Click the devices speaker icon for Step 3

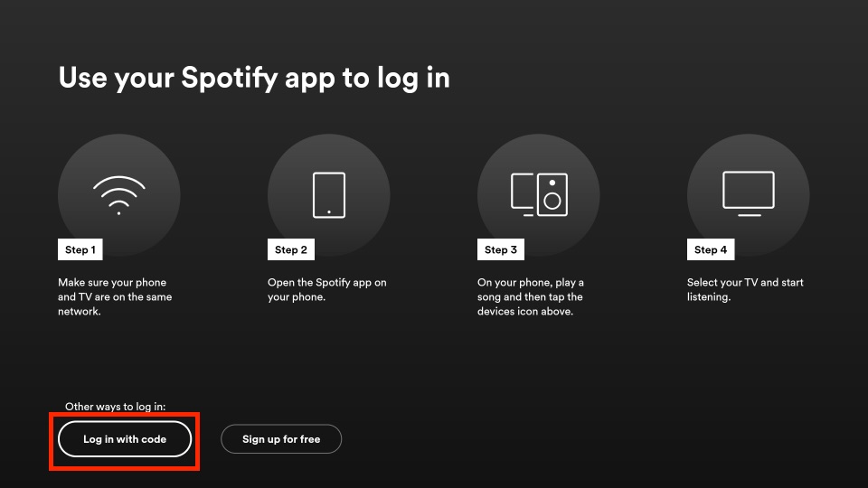click(x=539, y=195)
